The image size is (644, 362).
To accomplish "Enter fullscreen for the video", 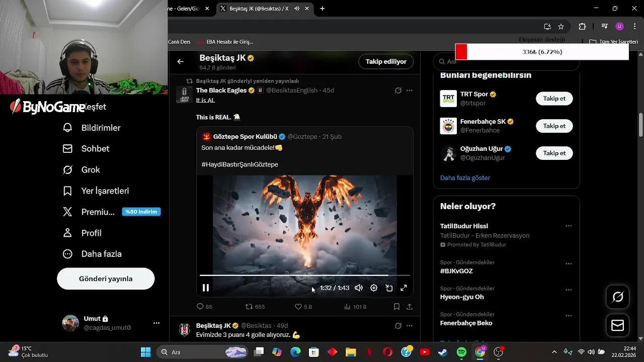I will click(x=404, y=288).
